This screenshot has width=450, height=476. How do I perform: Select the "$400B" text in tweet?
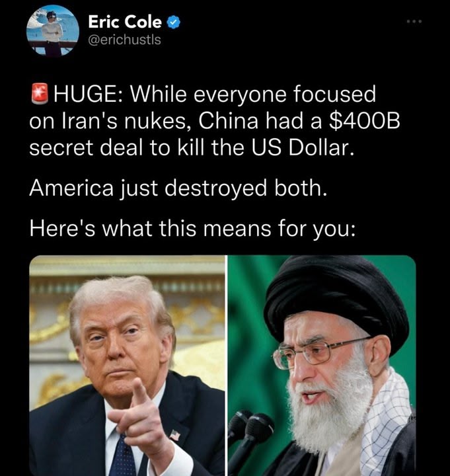point(364,121)
